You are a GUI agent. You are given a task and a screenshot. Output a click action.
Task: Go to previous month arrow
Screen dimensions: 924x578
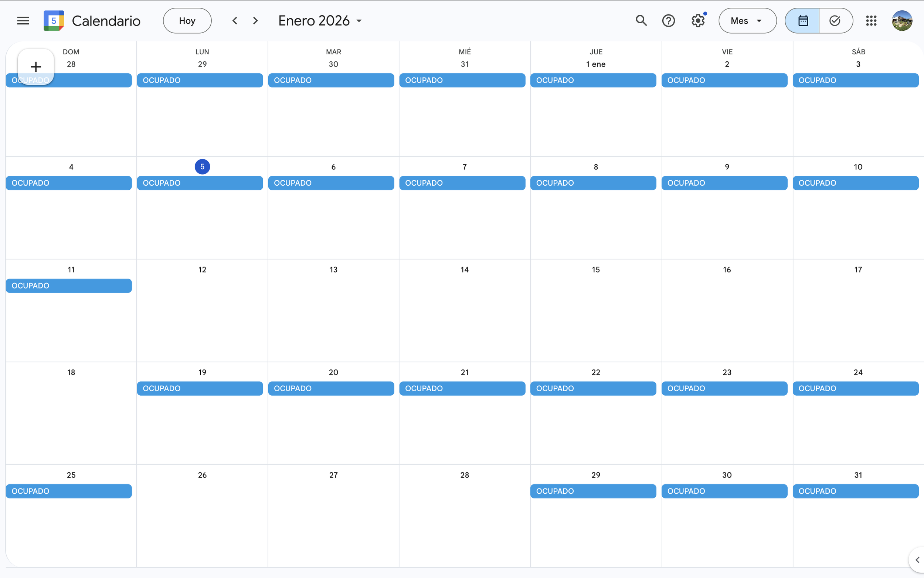pos(235,21)
